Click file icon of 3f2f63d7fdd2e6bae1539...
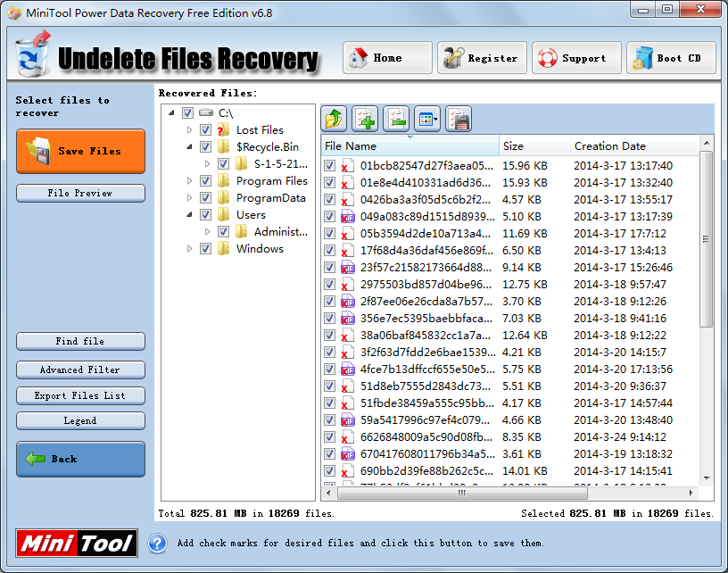 [x=347, y=353]
